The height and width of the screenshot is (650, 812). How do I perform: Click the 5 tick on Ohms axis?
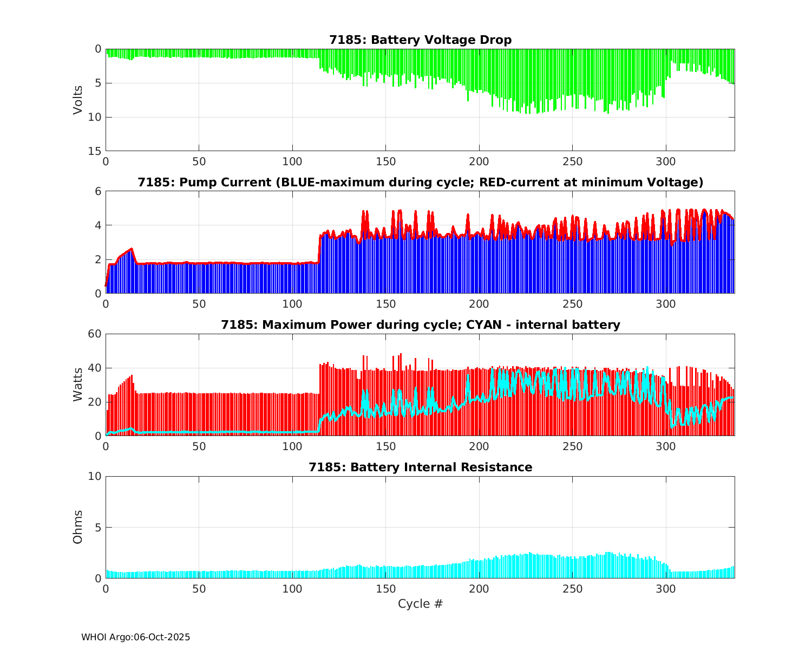[98, 528]
